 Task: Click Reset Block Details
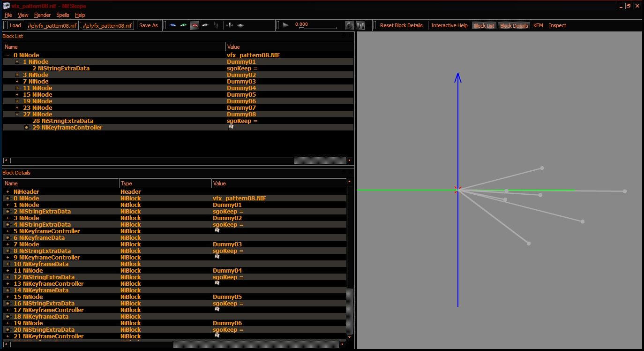(x=401, y=25)
